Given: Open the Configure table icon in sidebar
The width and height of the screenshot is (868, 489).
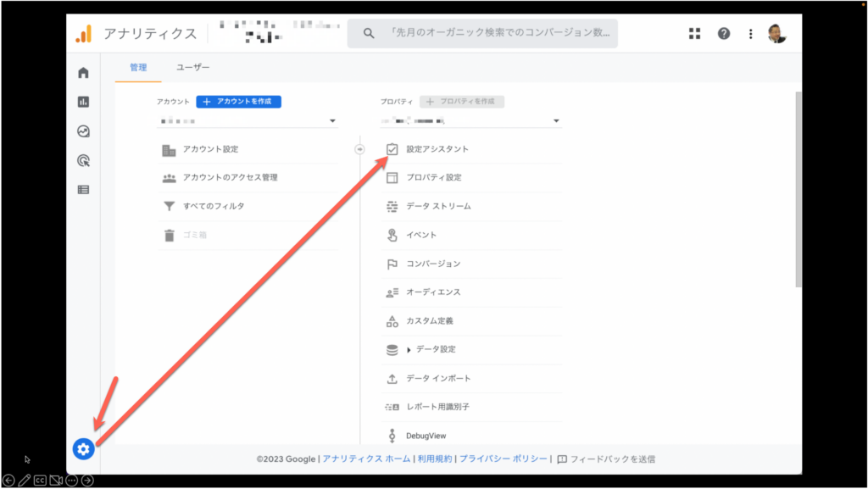Looking at the screenshot, I should (84, 190).
